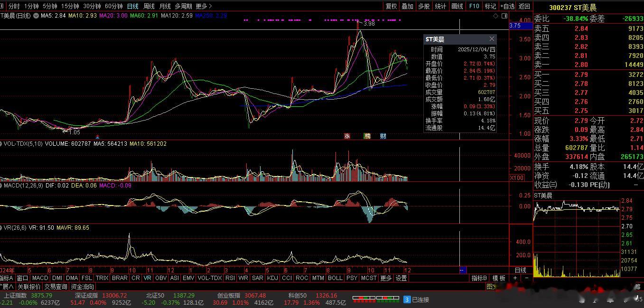The width and height of the screenshot is (644, 308).
Task: Select the KDJ indicator
Action: [x=272, y=278]
